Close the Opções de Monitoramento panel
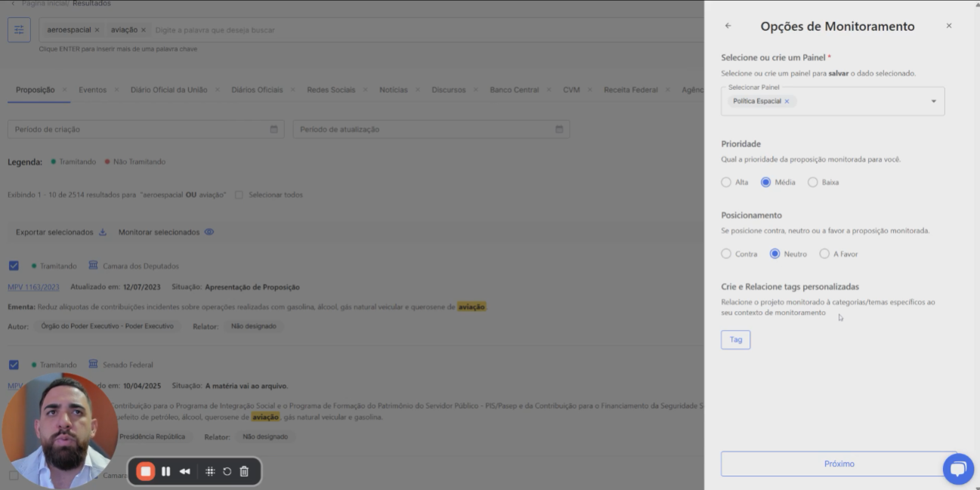 pos(949,26)
